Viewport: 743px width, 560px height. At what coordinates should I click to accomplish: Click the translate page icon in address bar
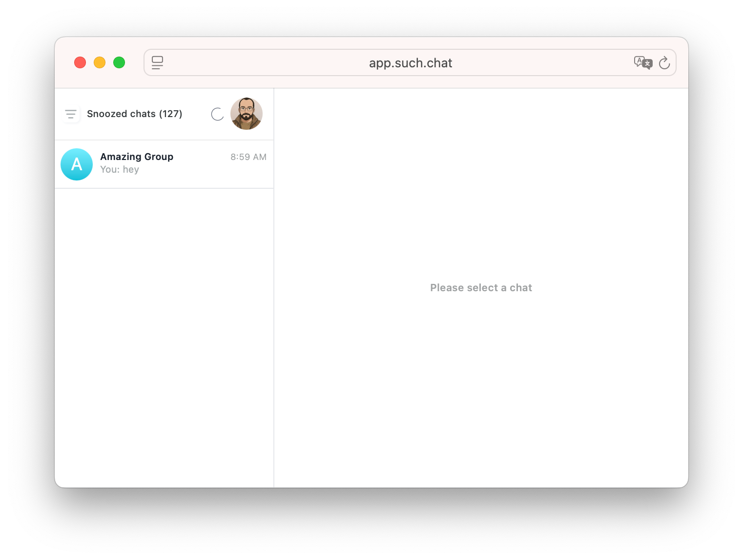pyautogui.click(x=643, y=62)
